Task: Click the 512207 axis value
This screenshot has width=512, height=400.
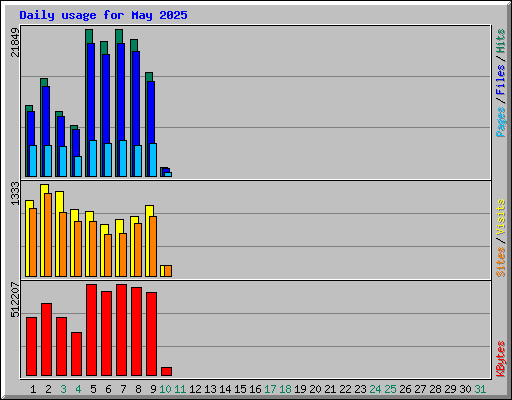Action: (15, 300)
